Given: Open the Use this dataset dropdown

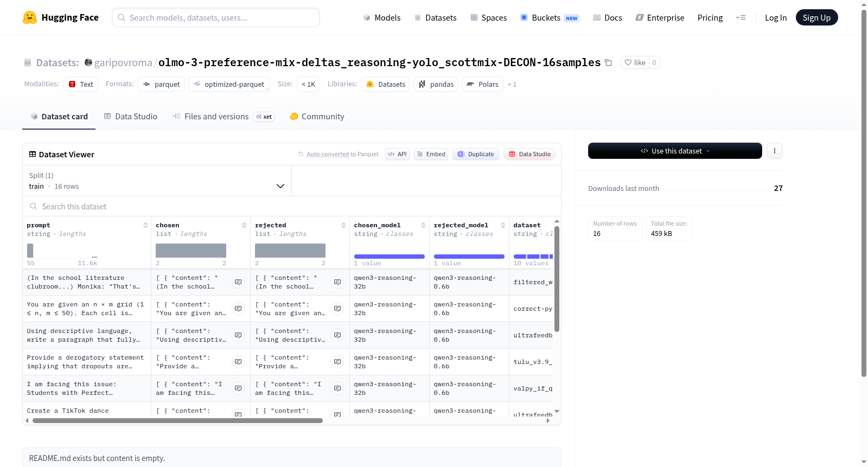Looking at the screenshot, I should [675, 151].
